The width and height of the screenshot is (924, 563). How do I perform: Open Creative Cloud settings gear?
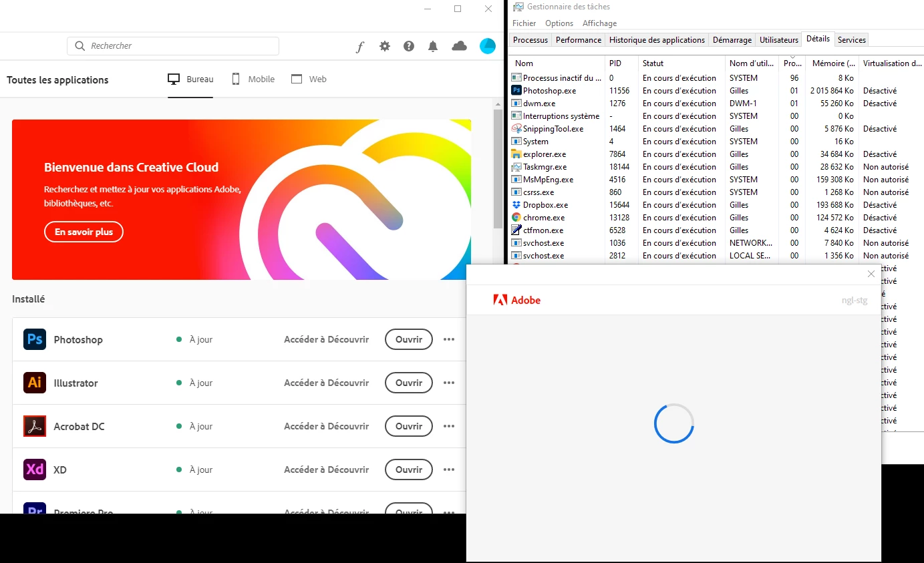[385, 46]
